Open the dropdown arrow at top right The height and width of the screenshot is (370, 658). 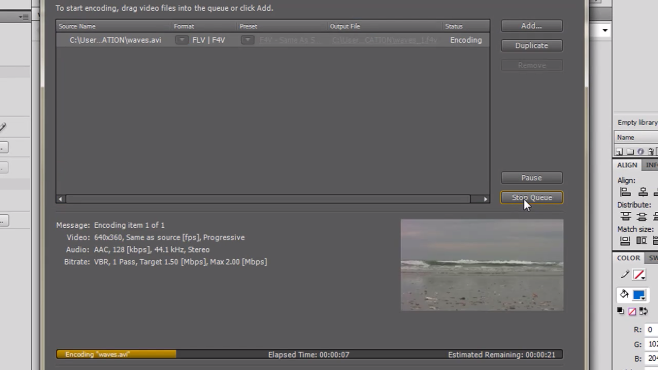click(x=605, y=30)
